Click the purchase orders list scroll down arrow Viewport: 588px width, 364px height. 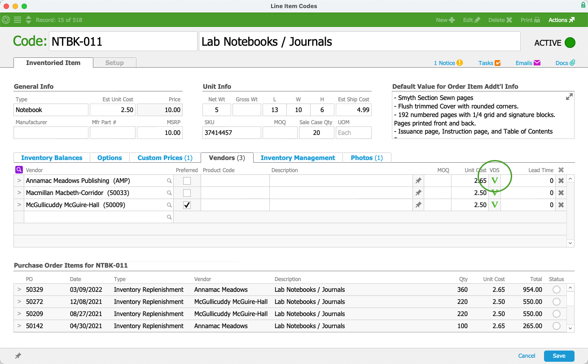pyautogui.click(x=570, y=328)
